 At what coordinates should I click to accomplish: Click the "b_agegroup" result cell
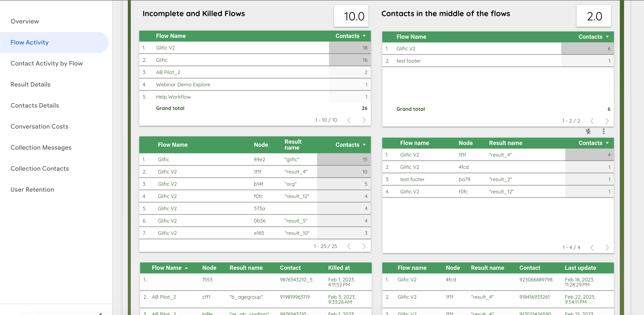(246, 297)
